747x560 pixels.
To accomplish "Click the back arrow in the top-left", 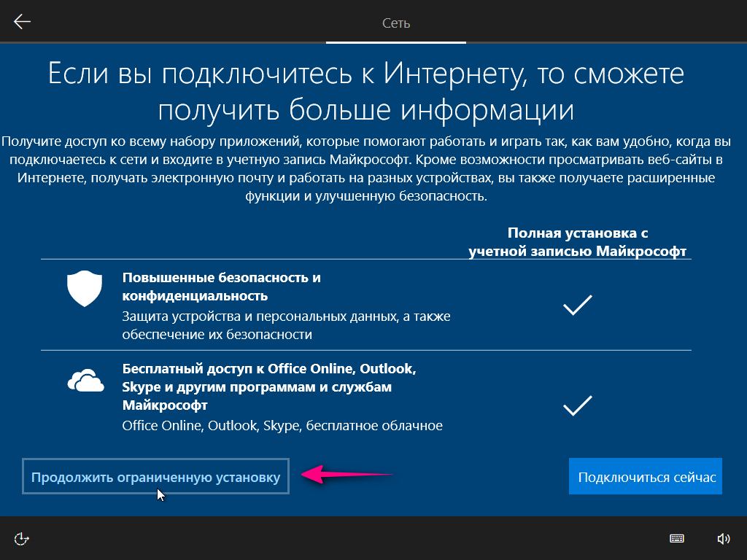I will [x=23, y=22].
